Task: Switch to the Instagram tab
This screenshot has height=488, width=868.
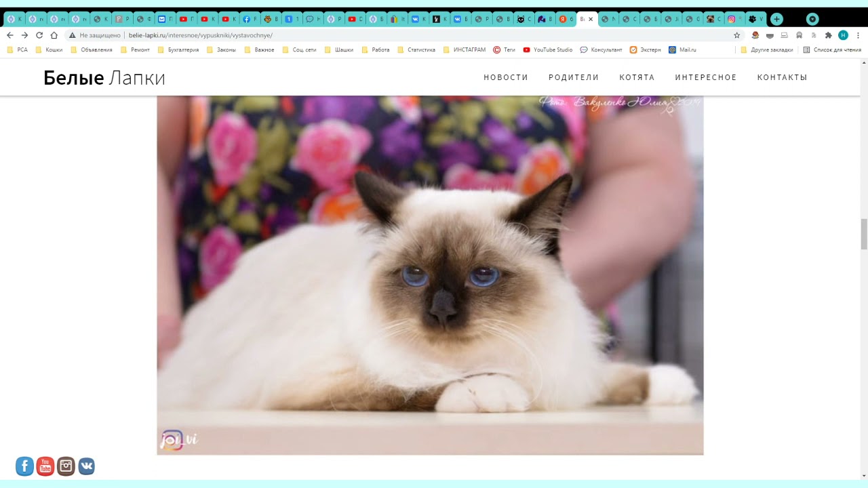Action: (736, 19)
